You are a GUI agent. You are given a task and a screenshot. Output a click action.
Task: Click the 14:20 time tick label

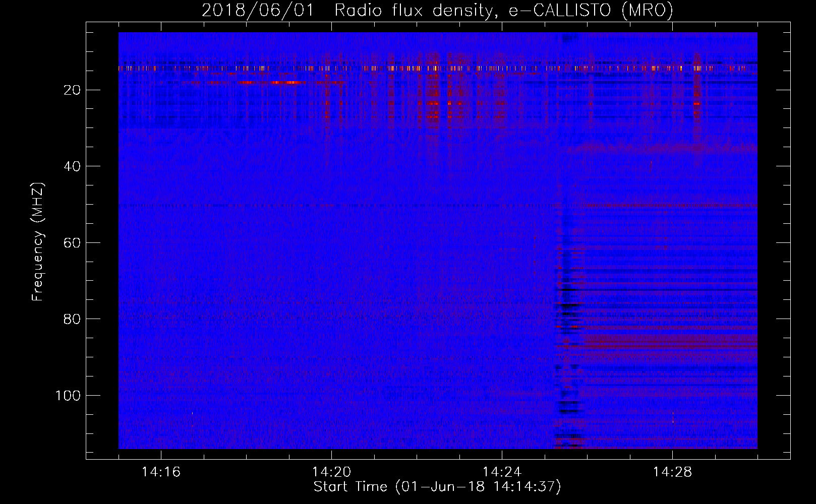coord(331,472)
